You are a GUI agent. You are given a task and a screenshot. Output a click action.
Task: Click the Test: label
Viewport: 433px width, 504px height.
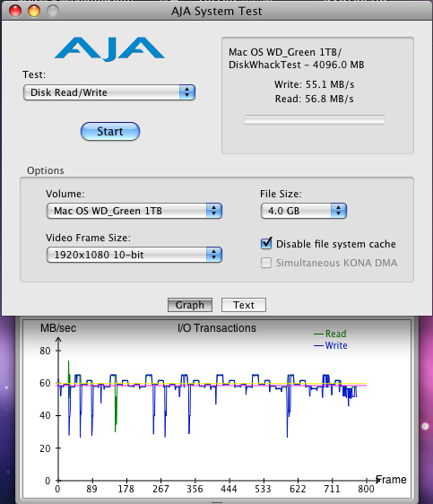point(34,74)
